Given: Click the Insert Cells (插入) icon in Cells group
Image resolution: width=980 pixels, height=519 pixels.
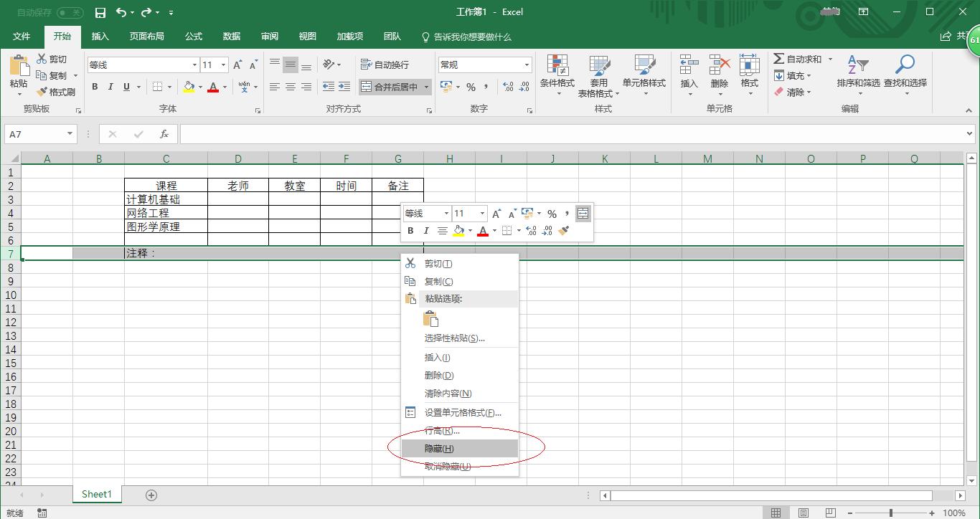Looking at the screenshot, I should pos(688,72).
